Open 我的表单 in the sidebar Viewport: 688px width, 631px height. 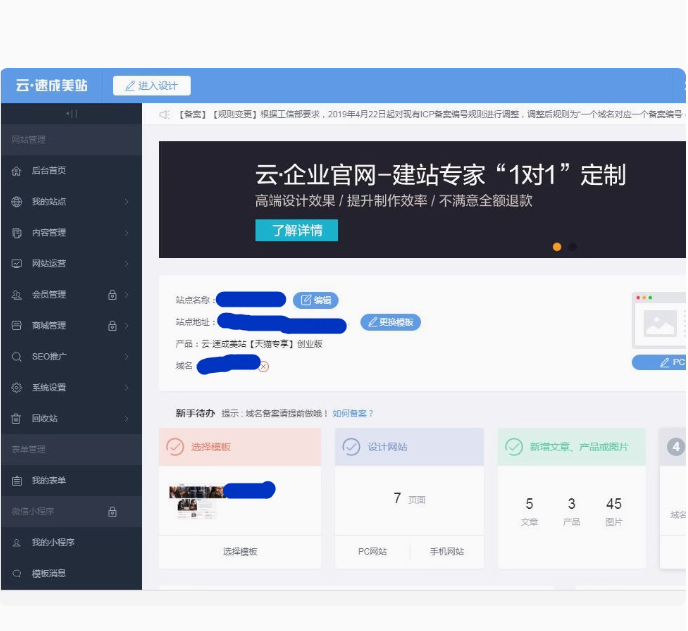point(71,481)
